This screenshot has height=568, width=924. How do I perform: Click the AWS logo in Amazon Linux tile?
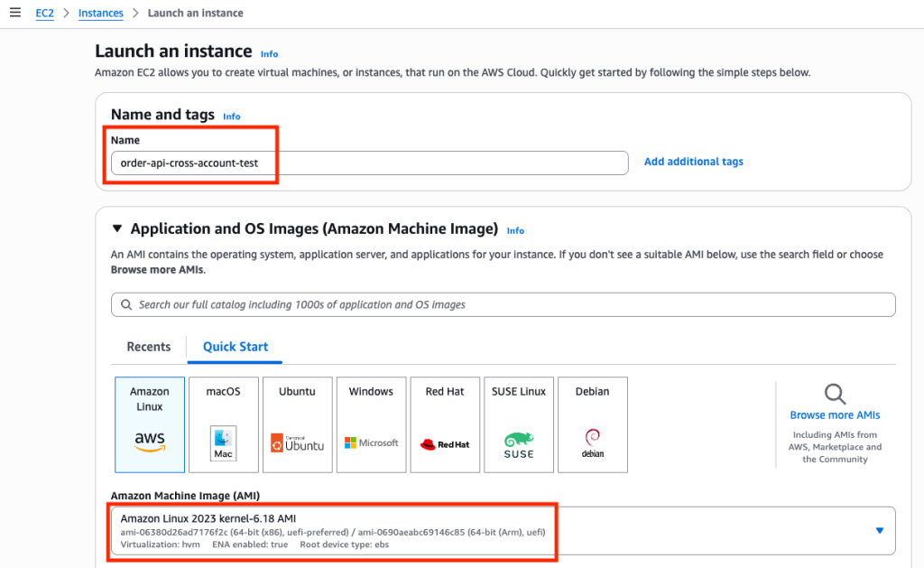pyautogui.click(x=150, y=442)
